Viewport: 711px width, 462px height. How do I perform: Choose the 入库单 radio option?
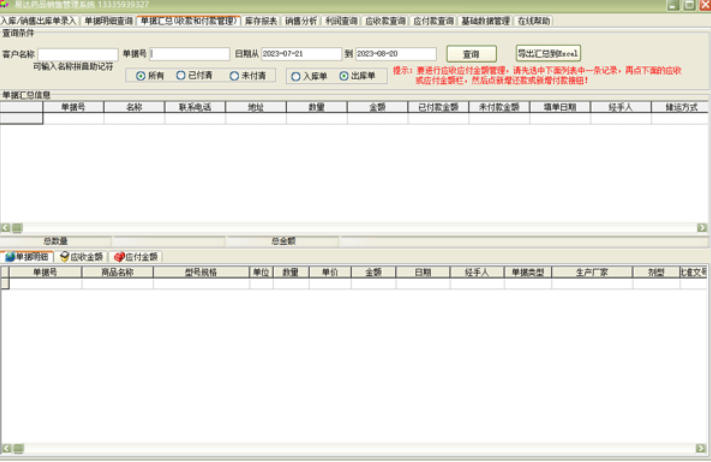(x=309, y=76)
